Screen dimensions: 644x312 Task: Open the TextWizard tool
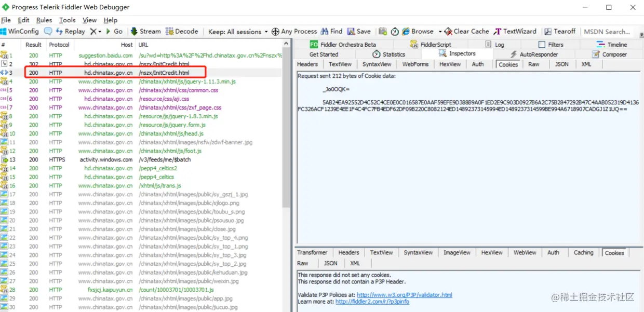coord(515,31)
